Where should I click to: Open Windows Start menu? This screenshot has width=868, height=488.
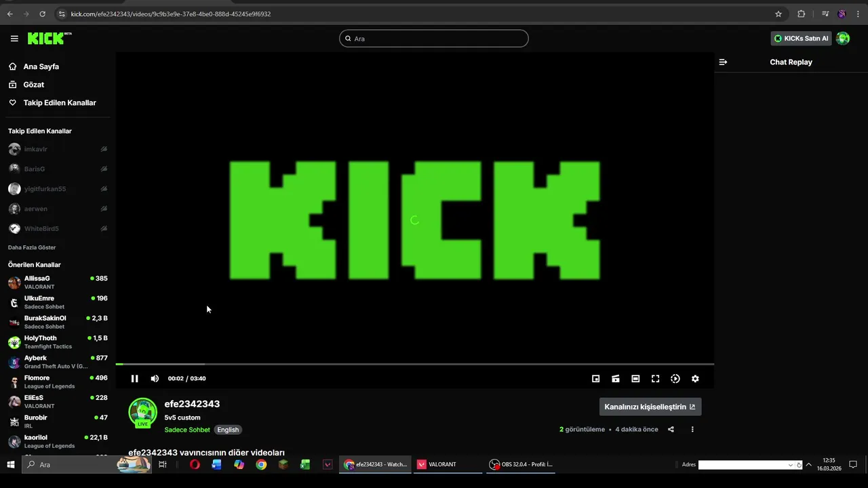pos(11,464)
